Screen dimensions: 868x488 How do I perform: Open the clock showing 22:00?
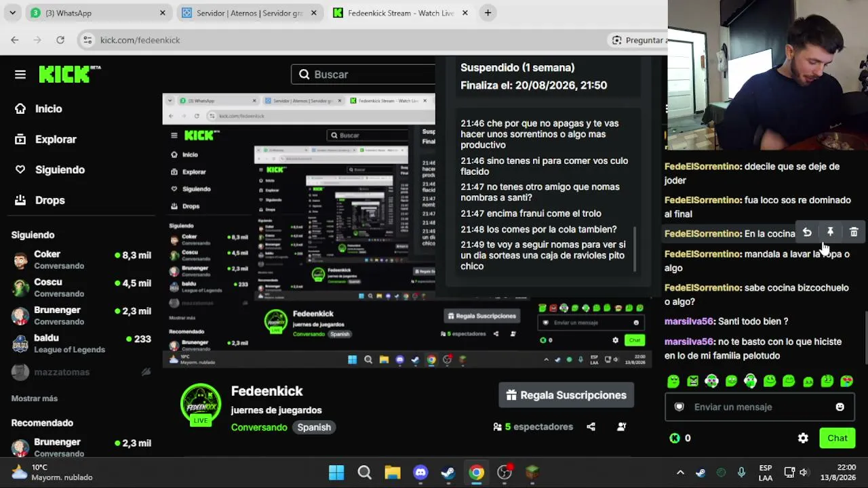point(838,472)
